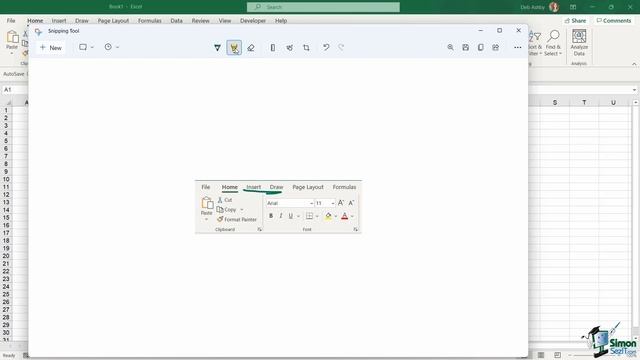The image size is (640, 360).
Task: Switch to the Formulas tab in Excel
Action: (149, 20)
